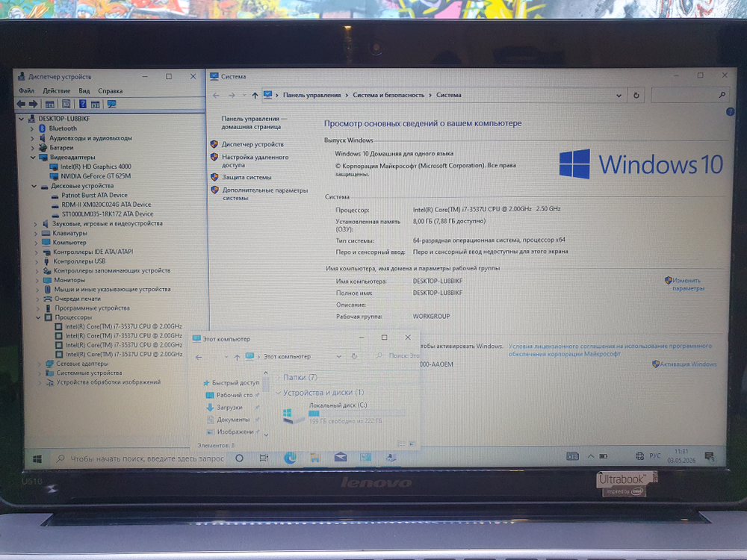Select Сетевые адаптеры category
Viewport: 747px width, 560px height.
[82, 364]
